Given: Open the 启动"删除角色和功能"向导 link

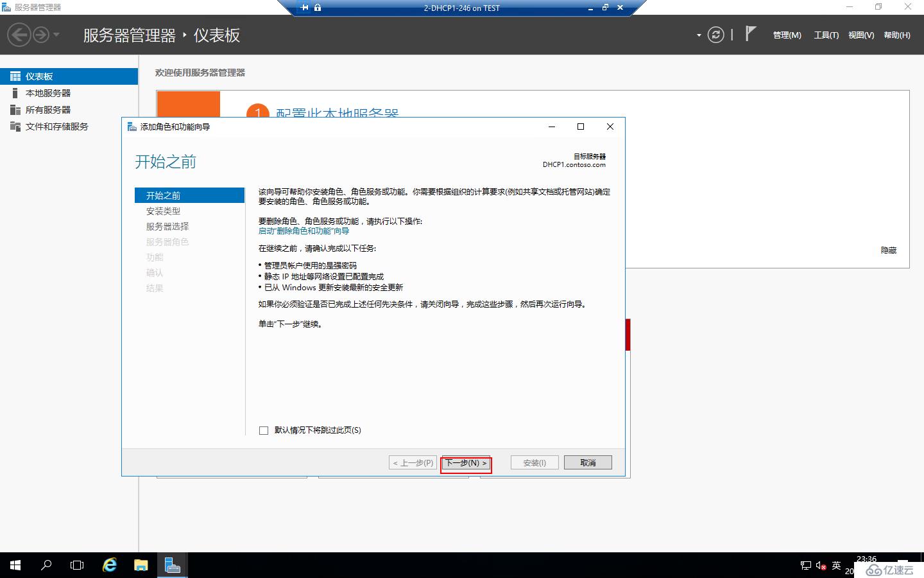Looking at the screenshot, I should [x=304, y=231].
